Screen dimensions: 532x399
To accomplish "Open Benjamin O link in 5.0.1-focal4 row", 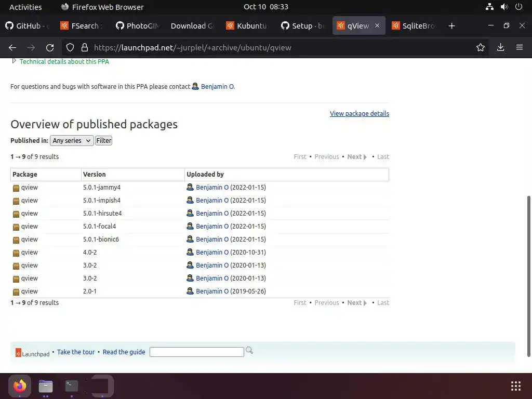I will tap(212, 227).
